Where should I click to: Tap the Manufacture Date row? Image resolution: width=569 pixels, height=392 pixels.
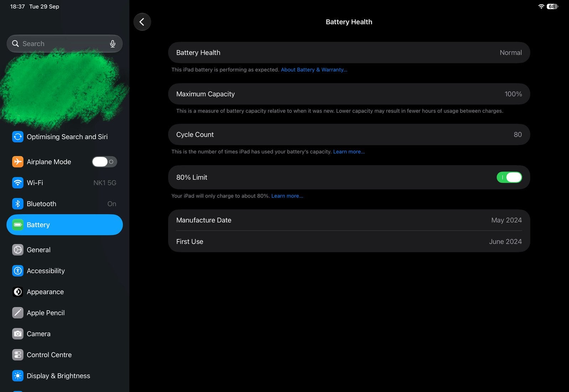(x=349, y=220)
